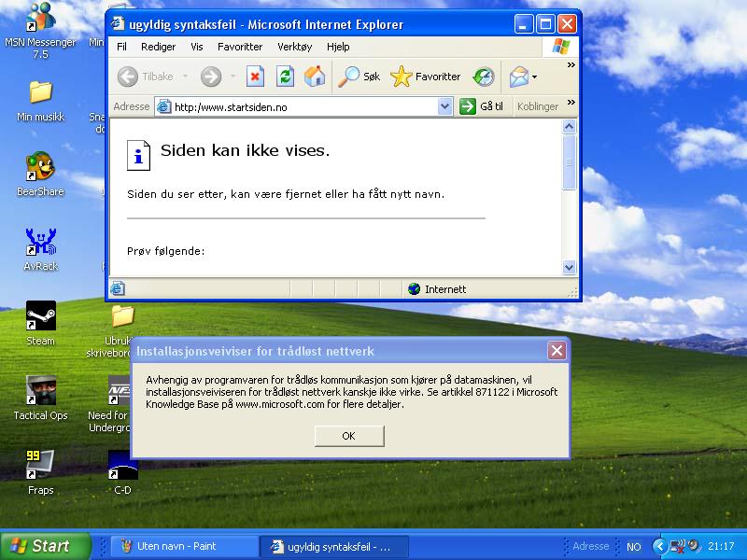This screenshot has height=560, width=747.
Task: Open Forward button history dropdown arrow
Action: pos(233,77)
